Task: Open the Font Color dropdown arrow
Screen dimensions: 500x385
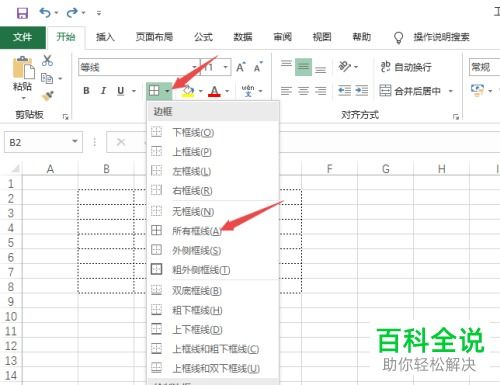Action: [227, 91]
